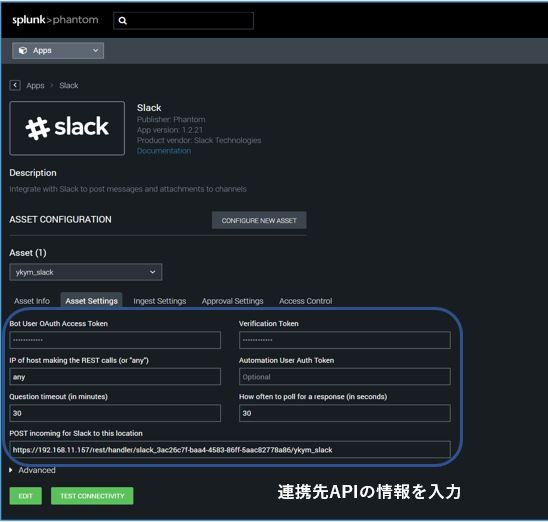
Task: Click the Slack logo thumbnail
Action: pyautogui.click(x=67, y=128)
